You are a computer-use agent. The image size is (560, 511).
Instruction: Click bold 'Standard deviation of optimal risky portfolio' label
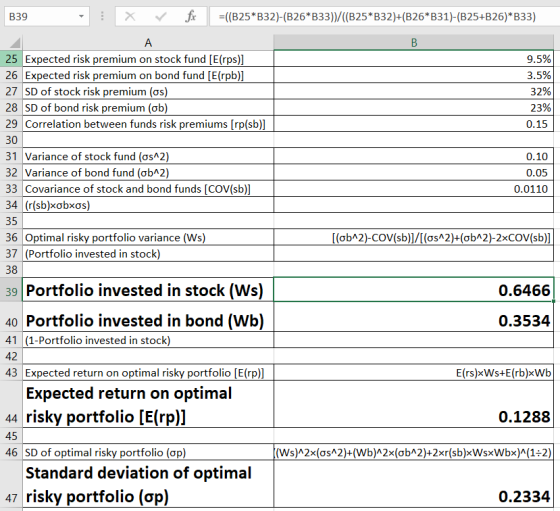coord(139,485)
